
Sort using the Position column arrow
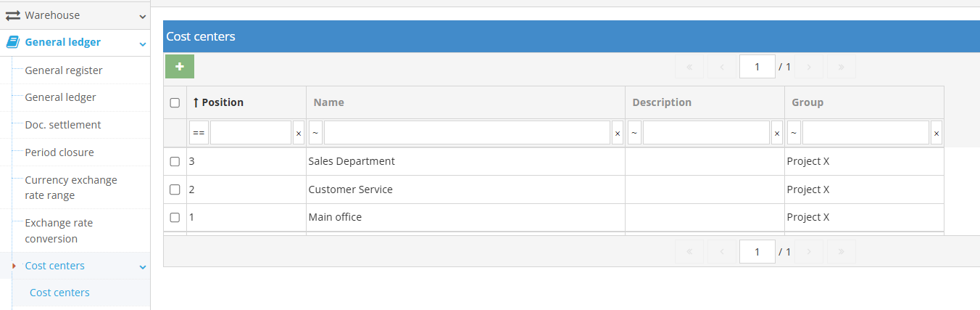point(196,102)
